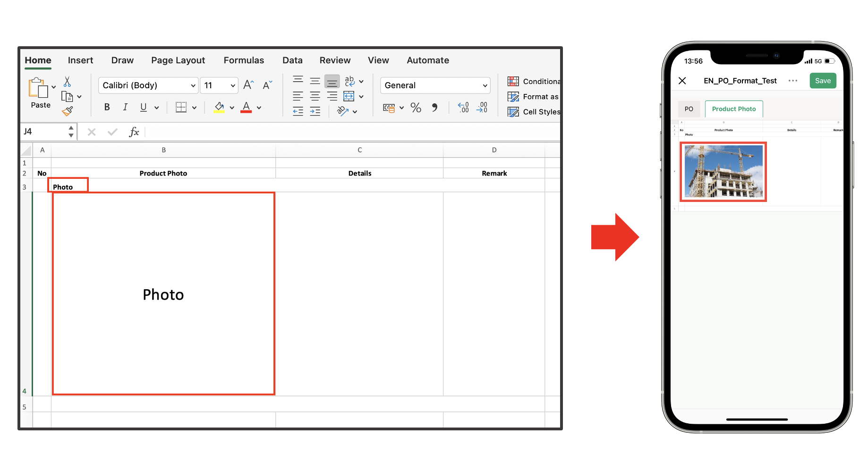Click the Cell Styles icon
Screen dimensions: 868x470
coord(513,112)
